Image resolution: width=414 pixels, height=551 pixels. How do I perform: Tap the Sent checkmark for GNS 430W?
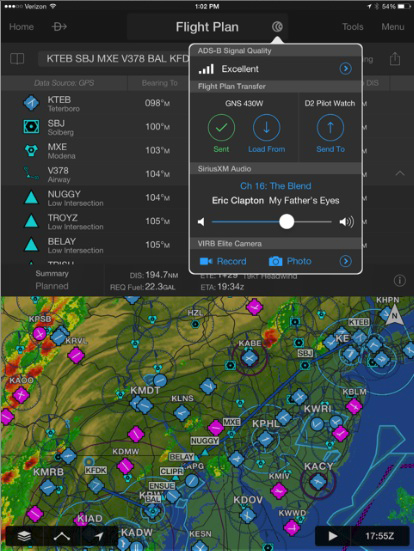tap(221, 134)
